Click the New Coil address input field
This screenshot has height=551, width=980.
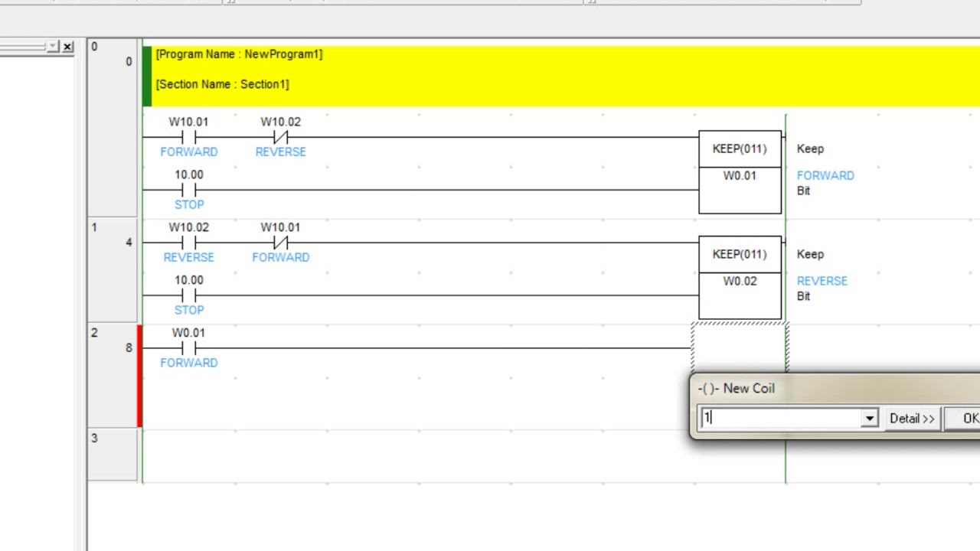pos(781,419)
